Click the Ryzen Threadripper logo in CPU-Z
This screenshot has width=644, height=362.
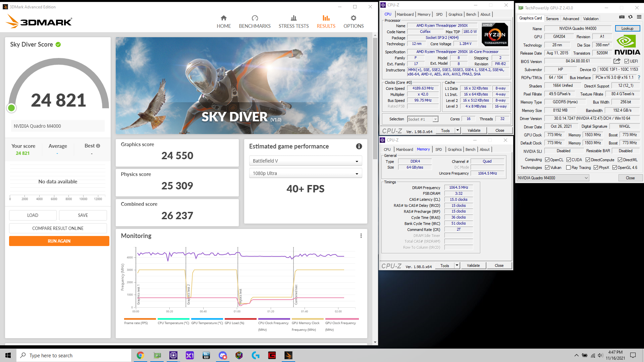(495, 35)
